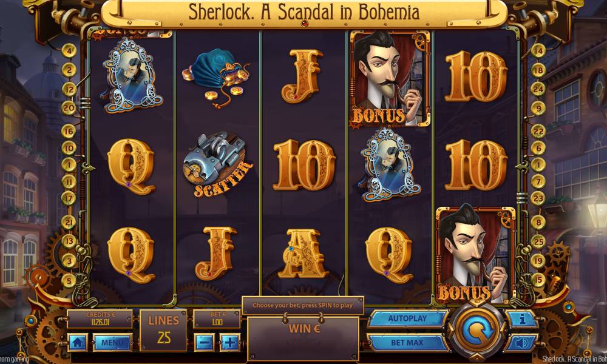Select the top Bonus Sherlock symbol
Viewport: 607px width, 364px height.
coord(390,78)
